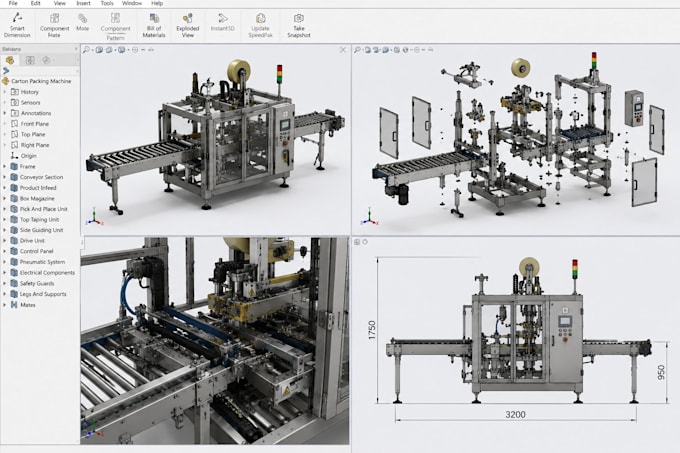
Task: Expand the Conveyor Section component
Action: 5,177
